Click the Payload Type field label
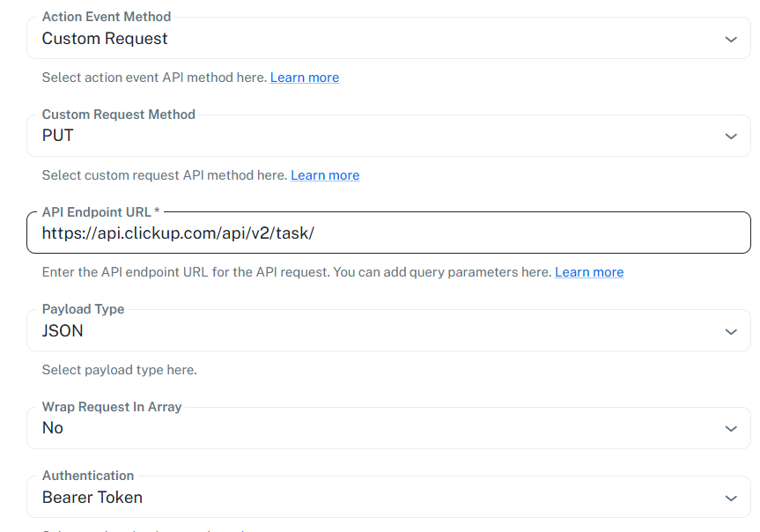Screen dimensions: 760x532 coord(83,309)
